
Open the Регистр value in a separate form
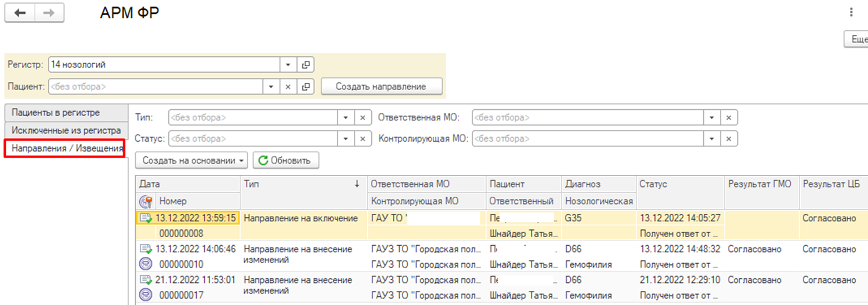(x=305, y=65)
